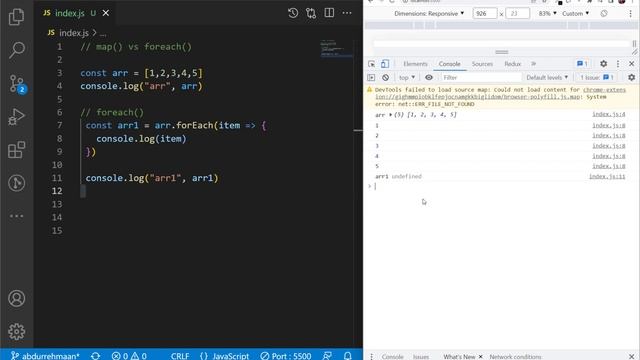
Task: Toggle the console sidebar
Action: coord(371,78)
